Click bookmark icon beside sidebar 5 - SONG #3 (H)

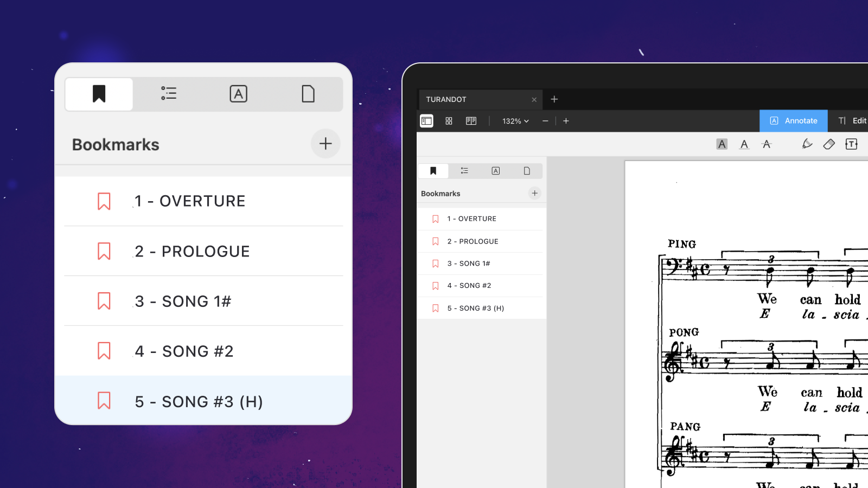435,308
